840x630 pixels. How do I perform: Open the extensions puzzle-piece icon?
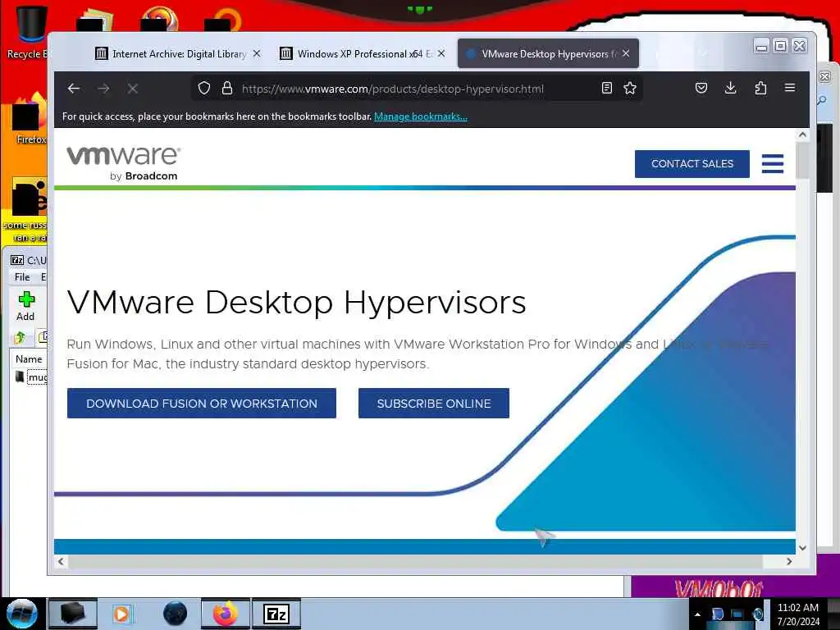760,88
